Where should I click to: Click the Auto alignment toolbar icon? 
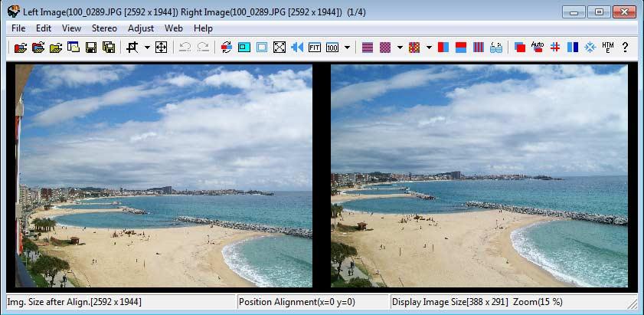[x=537, y=48]
